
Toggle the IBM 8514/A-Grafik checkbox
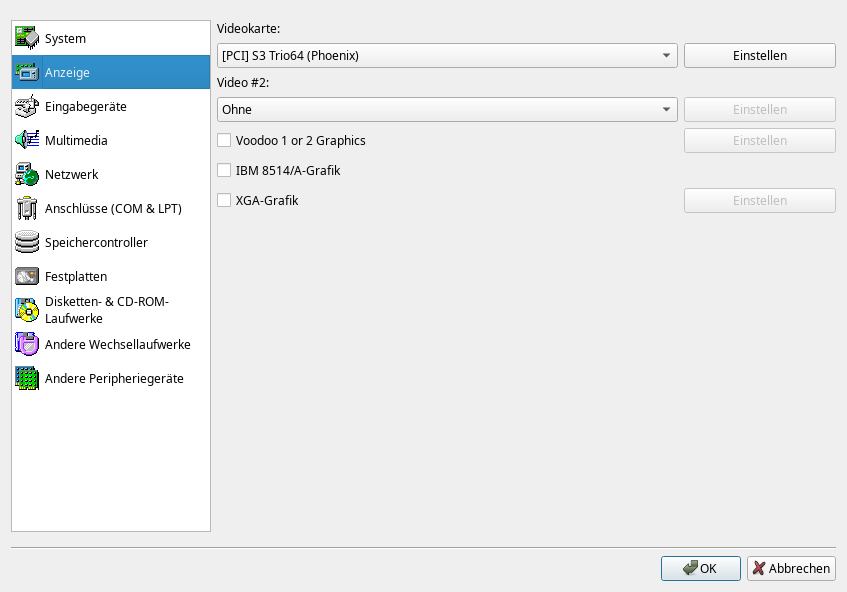[x=225, y=171]
